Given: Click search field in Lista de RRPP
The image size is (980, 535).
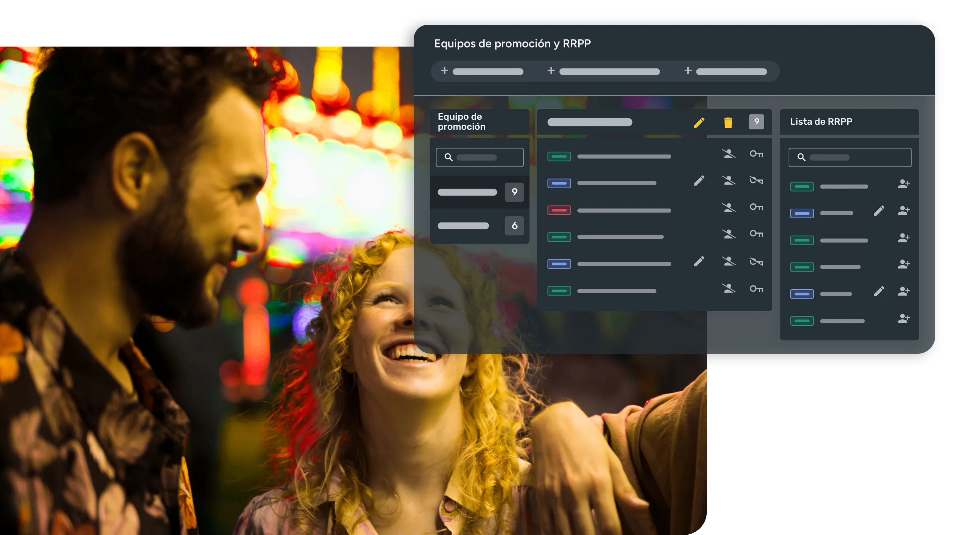Looking at the screenshot, I should tap(850, 157).
